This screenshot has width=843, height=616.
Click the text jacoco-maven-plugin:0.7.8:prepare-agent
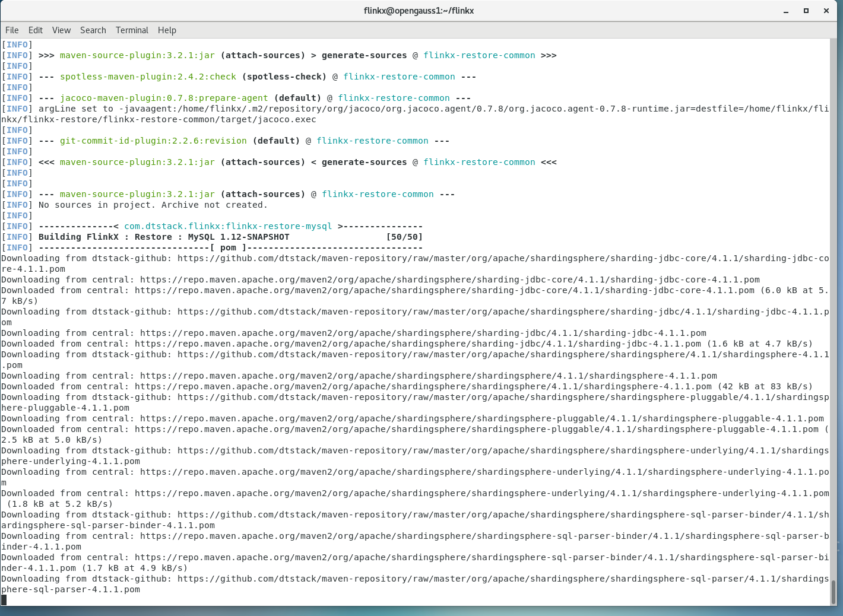pyautogui.click(x=164, y=98)
